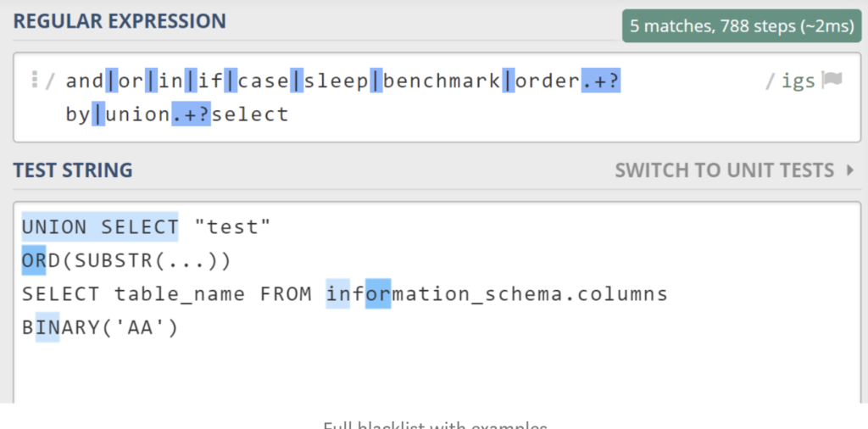Click the 'REGULAR EXPRESSION' section header

[x=120, y=20]
